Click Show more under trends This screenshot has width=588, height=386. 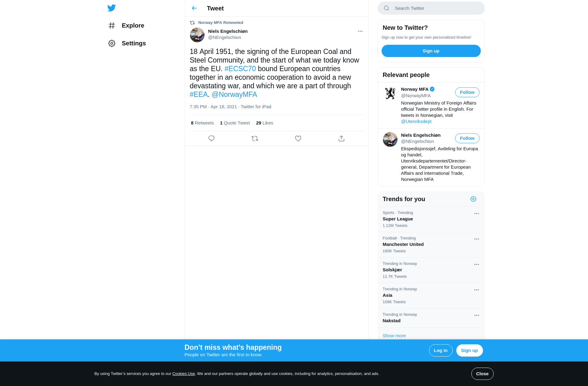[394, 336]
